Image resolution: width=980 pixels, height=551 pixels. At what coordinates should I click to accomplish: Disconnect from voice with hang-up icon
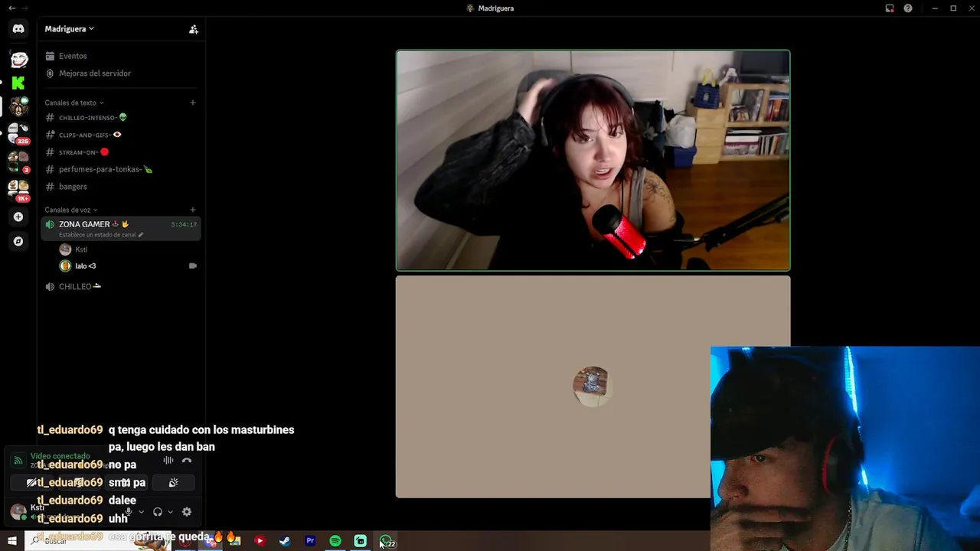[x=187, y=461]
